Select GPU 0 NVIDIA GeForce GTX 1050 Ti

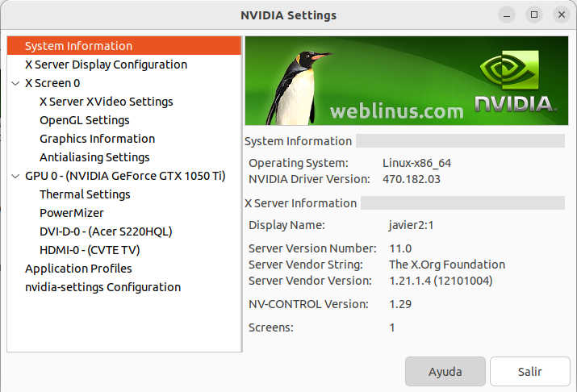point(125,176)
